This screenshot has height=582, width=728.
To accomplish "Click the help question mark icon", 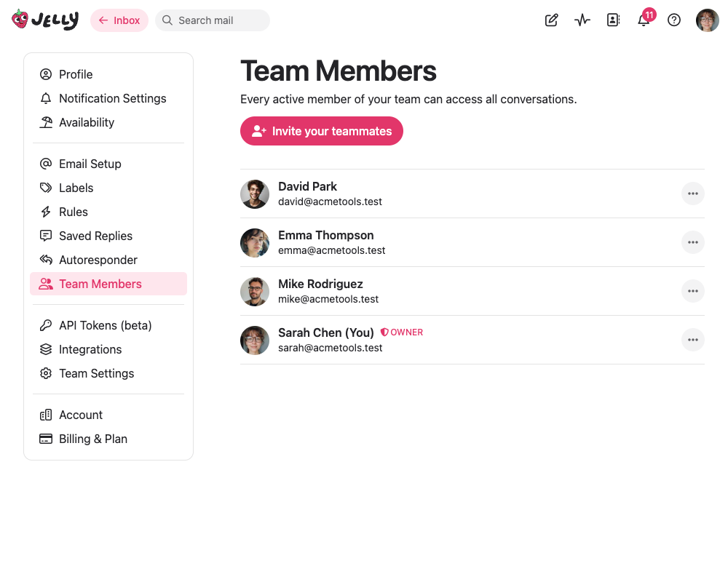I will tap(673, 20).
